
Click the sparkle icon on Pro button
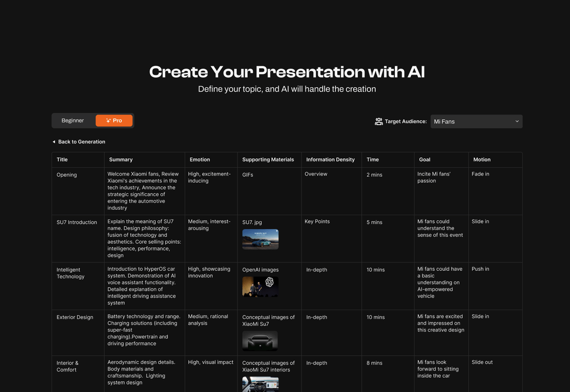click(108, 121)
